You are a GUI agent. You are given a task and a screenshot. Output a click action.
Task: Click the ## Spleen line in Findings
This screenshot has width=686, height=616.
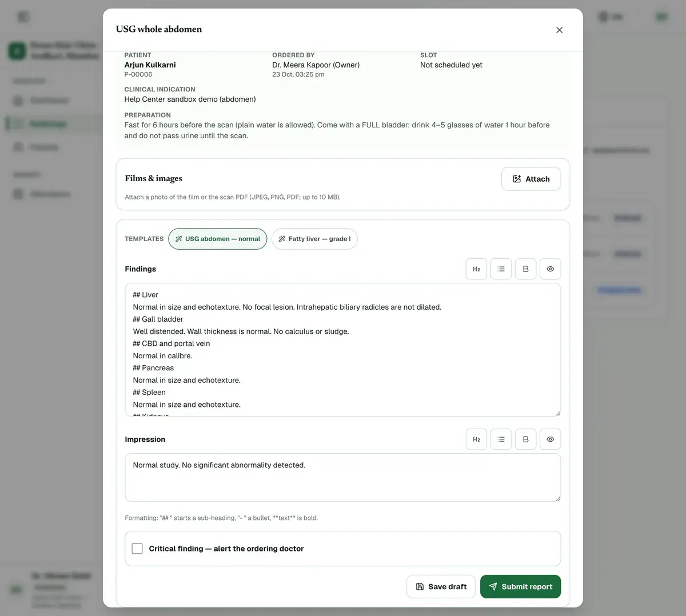pyautogui.click(x=149, y=393)
